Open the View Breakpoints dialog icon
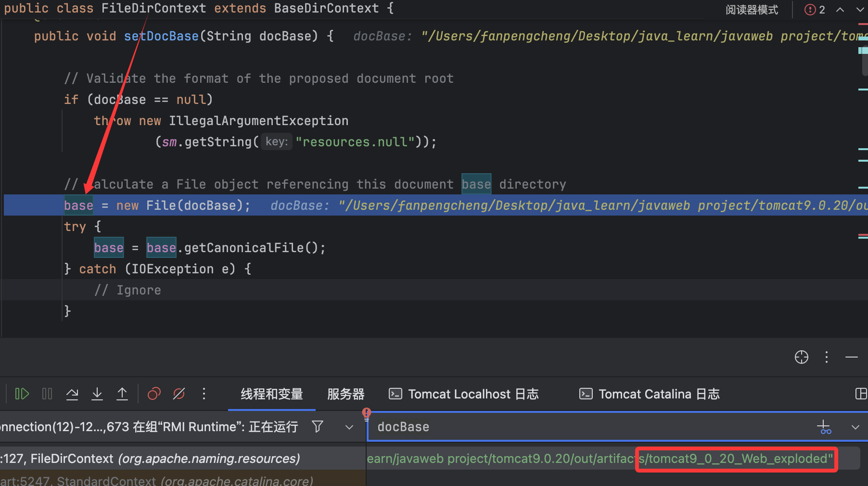Viewport: 868px width, 486px height. click(154, 394)
